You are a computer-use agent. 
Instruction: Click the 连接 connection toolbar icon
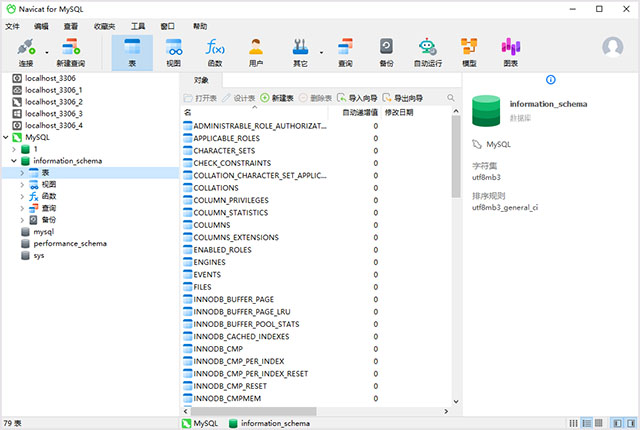pos(26,52)
